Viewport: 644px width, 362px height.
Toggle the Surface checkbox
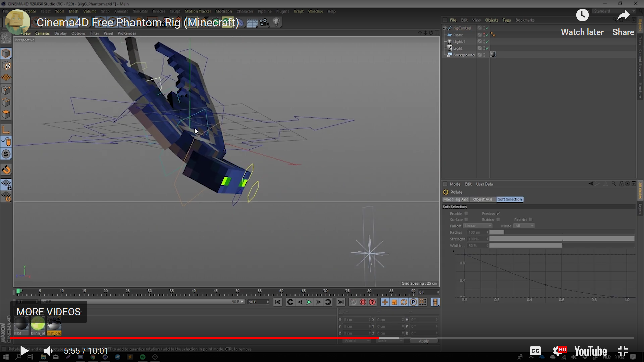tap(466, 219)
